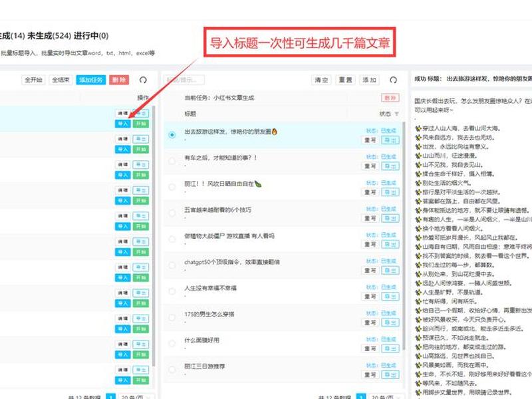
Task: Click 重写 for 什么面膜好用
Action: [370, 348]
